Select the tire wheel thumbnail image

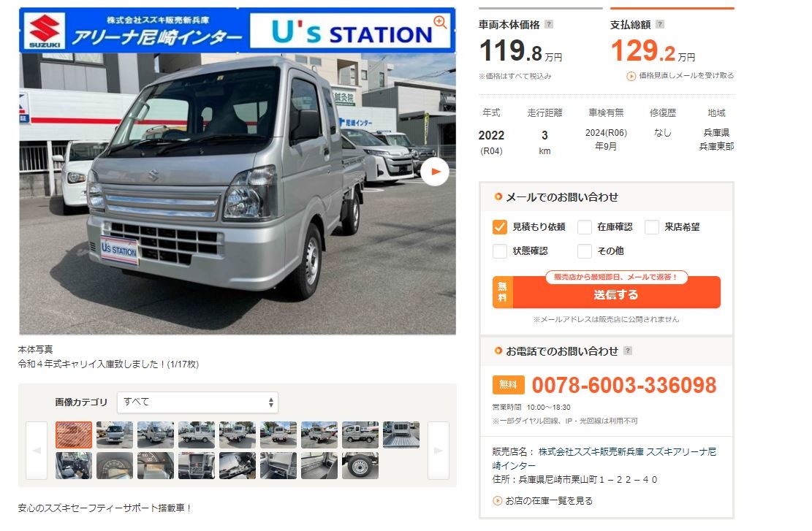point(360,465)
